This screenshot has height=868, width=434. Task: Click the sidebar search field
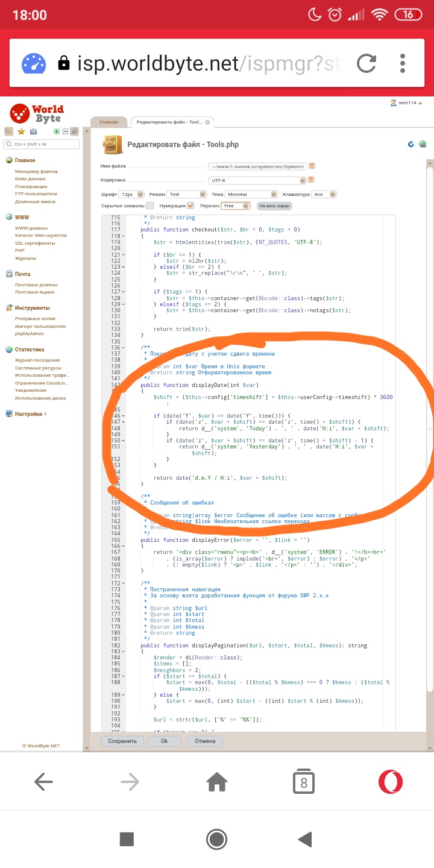(42, 144)
